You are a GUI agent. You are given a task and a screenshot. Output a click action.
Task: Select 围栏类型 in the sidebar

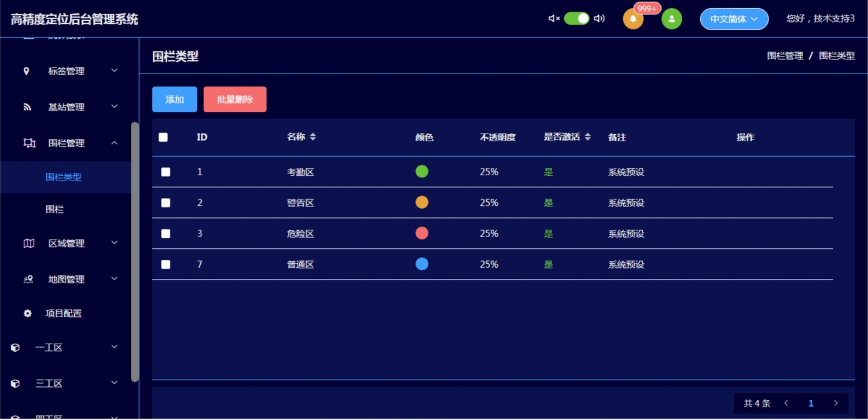tap(65, 177)
